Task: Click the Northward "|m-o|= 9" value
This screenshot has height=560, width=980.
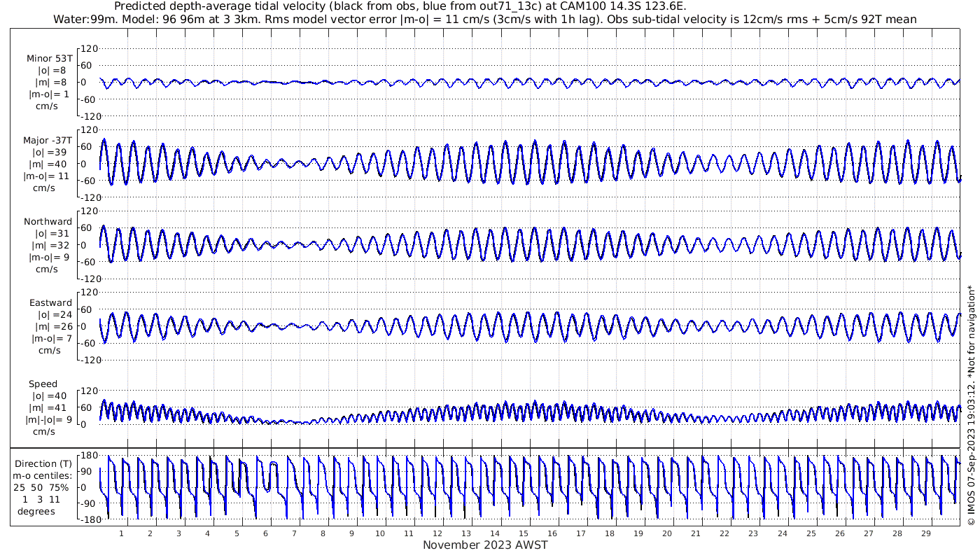Action: tap(48, 258)
